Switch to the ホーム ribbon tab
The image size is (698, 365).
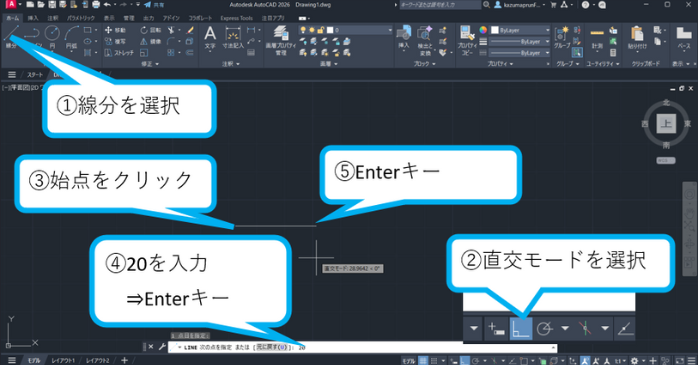click(12, 18)
